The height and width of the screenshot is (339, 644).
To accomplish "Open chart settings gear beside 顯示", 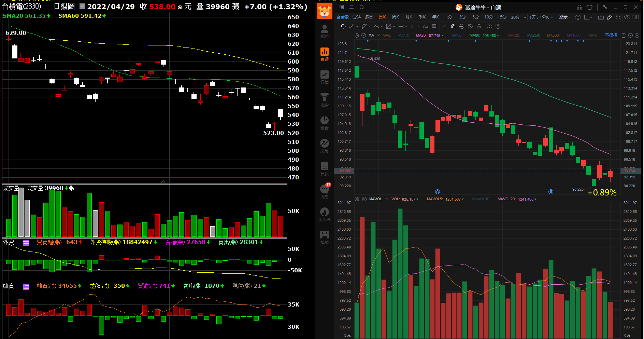I will [x=578, y=17].
